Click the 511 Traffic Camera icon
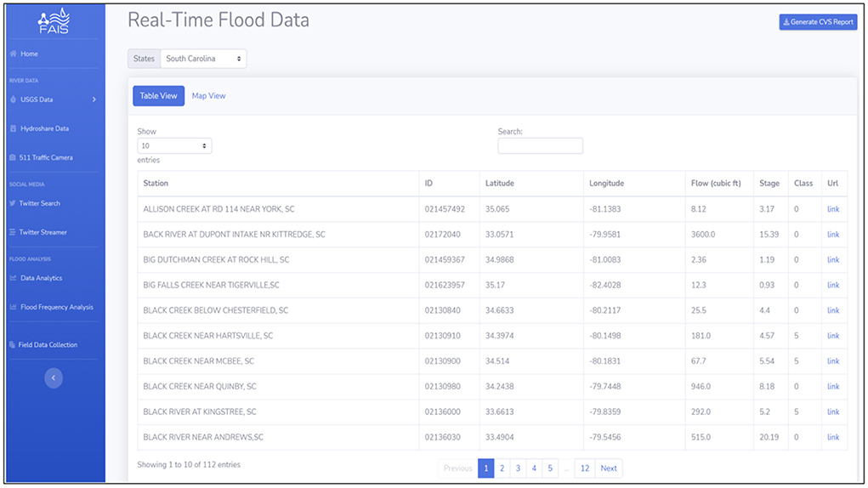The width and height of the screenshot is (868, 488). click(x=13, y=157)
